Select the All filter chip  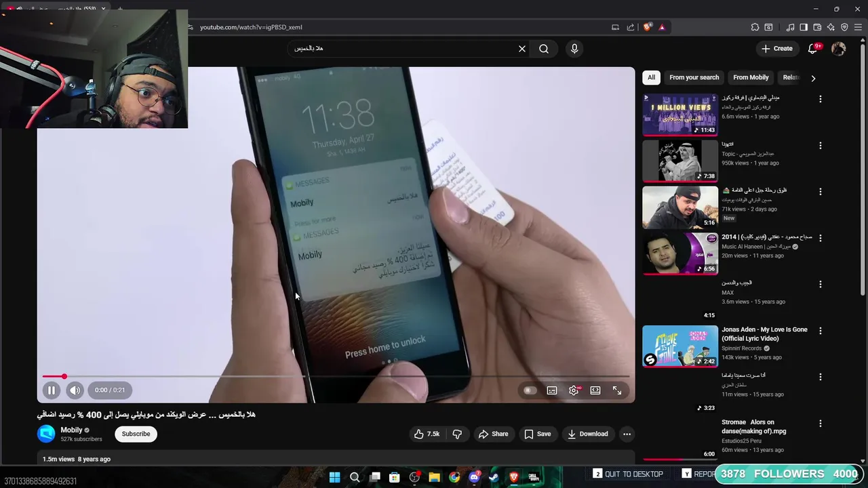tap(651, 77)
